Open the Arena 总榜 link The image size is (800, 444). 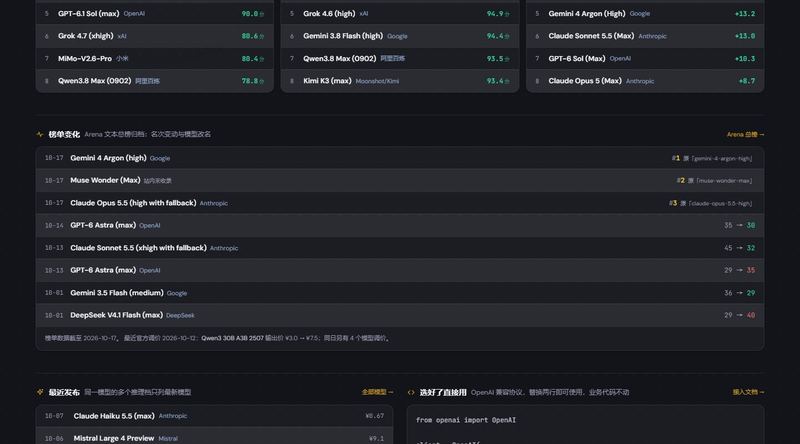click(x=745, y=135)
